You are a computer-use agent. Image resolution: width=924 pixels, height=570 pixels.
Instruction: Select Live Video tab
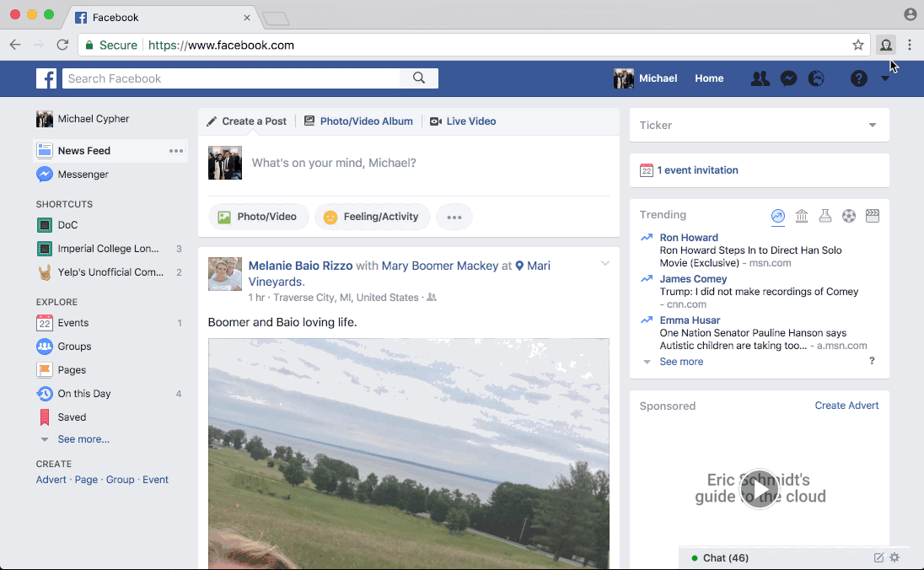click(x=463, y=121)
